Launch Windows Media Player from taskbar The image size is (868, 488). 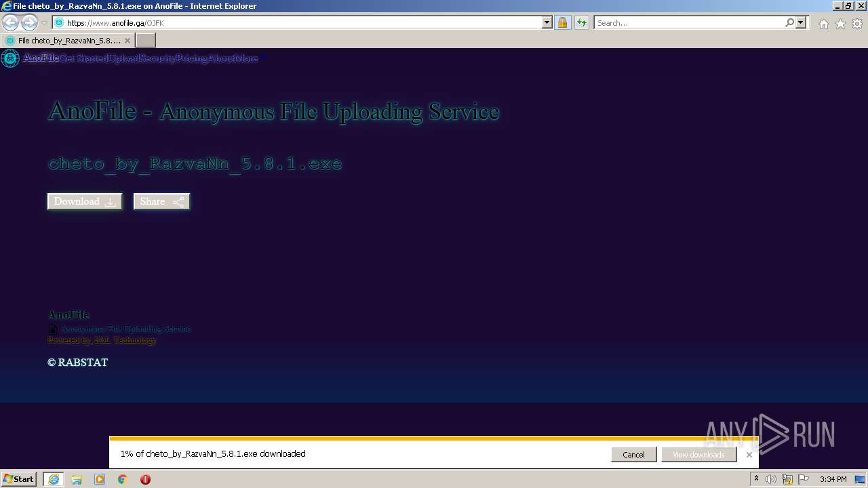coord(100,479)
